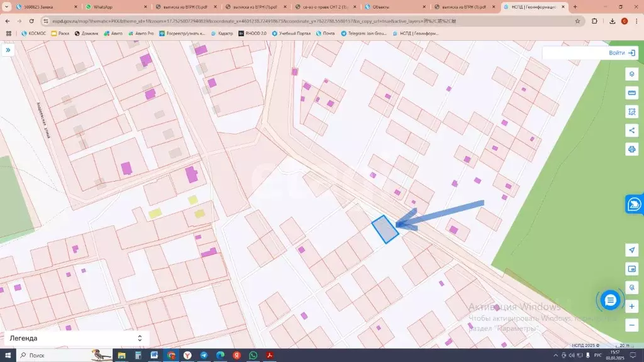Open Word from the taskbar

[x=155, y=355]
